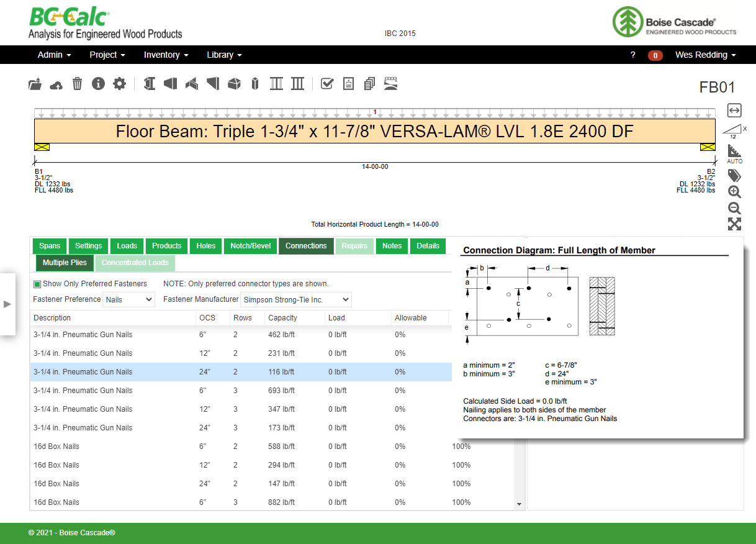
Task: Click the B2 right support bearing
Action: click(708, 147)
